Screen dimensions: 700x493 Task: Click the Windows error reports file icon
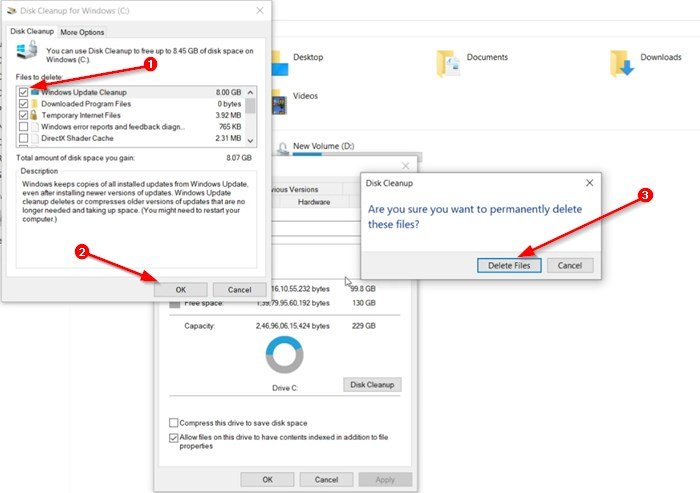pyautogui.click(x=34, y=127)
